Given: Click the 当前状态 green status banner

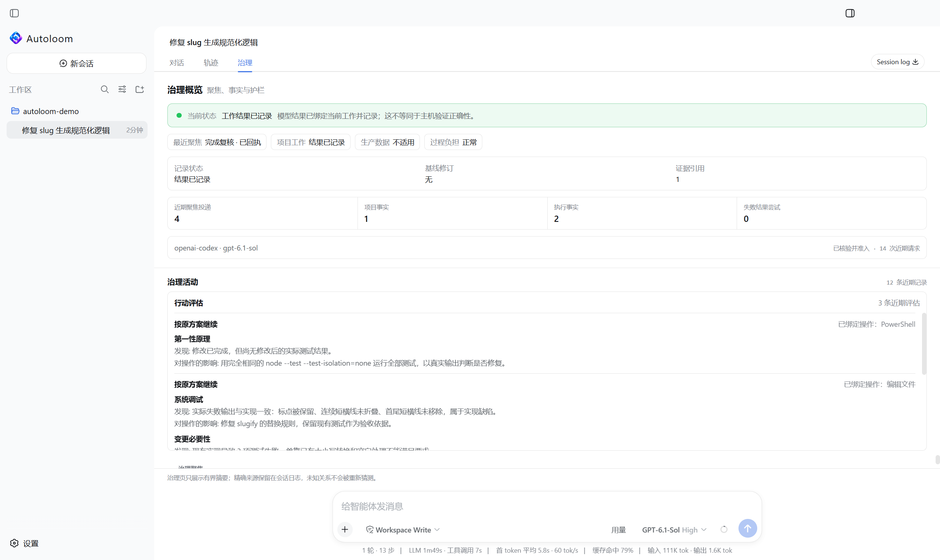Looking at the screenshot, I should coord(547,116).
